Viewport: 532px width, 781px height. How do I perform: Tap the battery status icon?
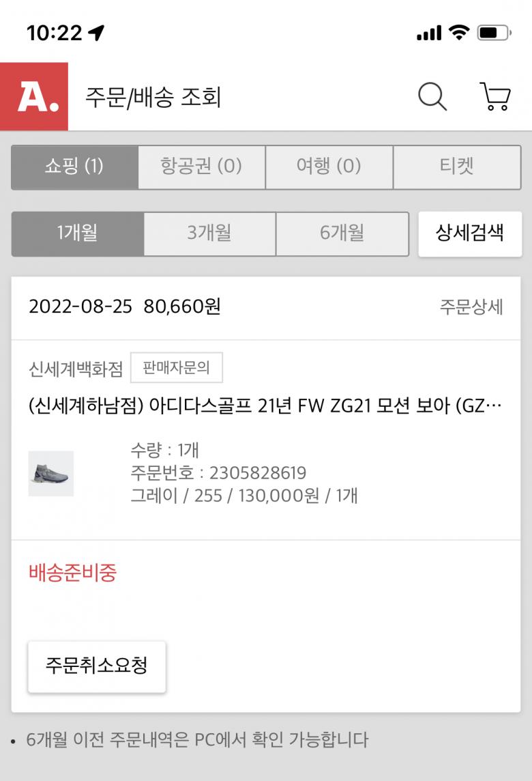click(x=494, y=32)
